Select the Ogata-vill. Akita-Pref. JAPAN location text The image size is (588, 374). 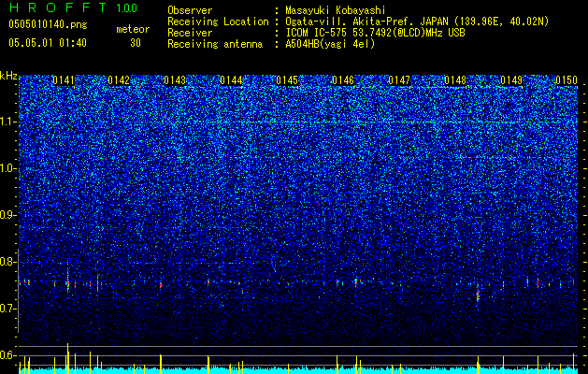[x=417, y=22]
